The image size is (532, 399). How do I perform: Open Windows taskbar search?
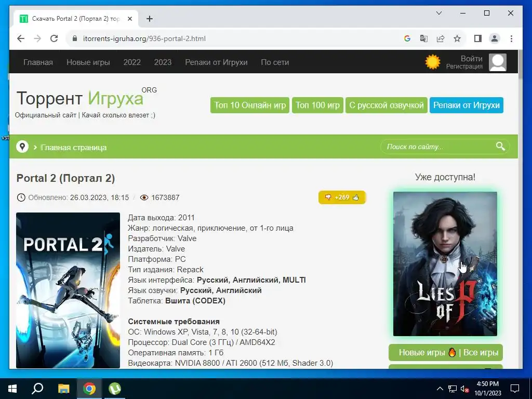(x=37, y=389)
